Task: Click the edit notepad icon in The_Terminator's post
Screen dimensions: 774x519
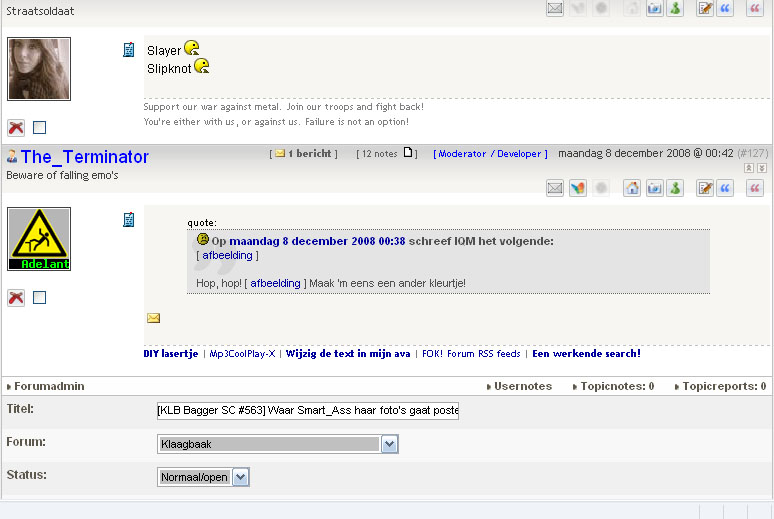Action: click(x=705, y=188)
